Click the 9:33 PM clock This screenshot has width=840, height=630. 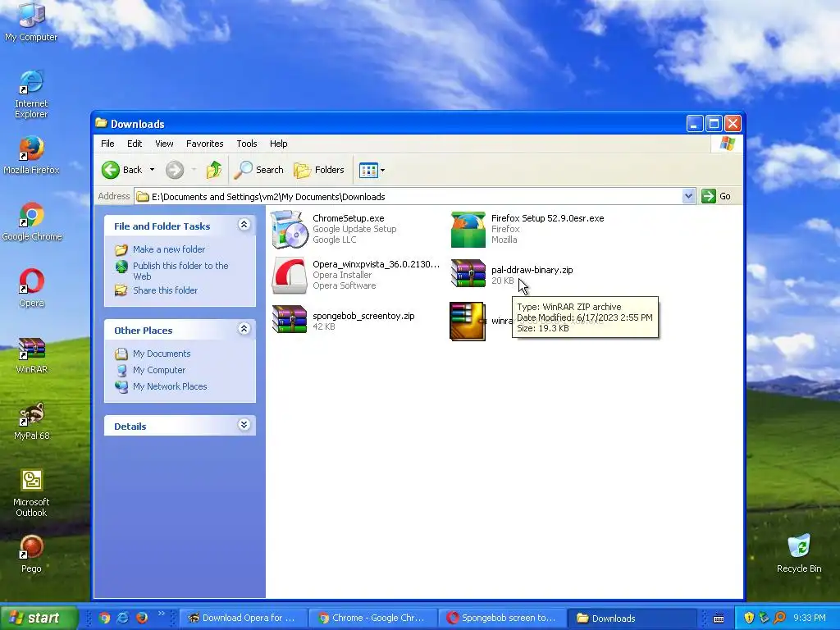point(810,618)
